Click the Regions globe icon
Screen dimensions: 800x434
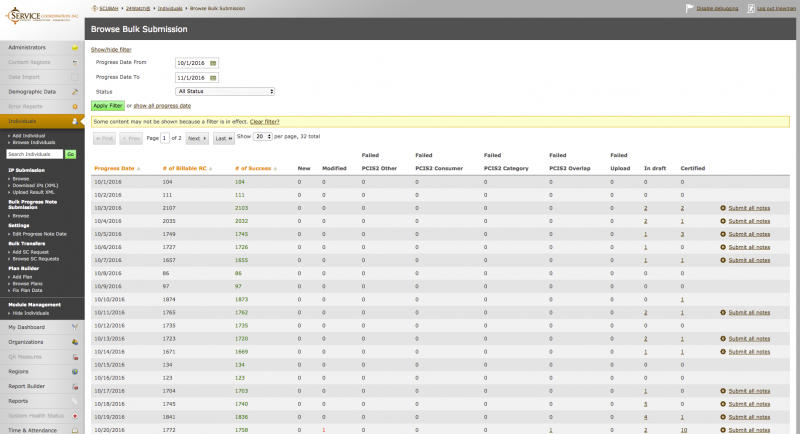pyautogui.click(x=75, y=372)
